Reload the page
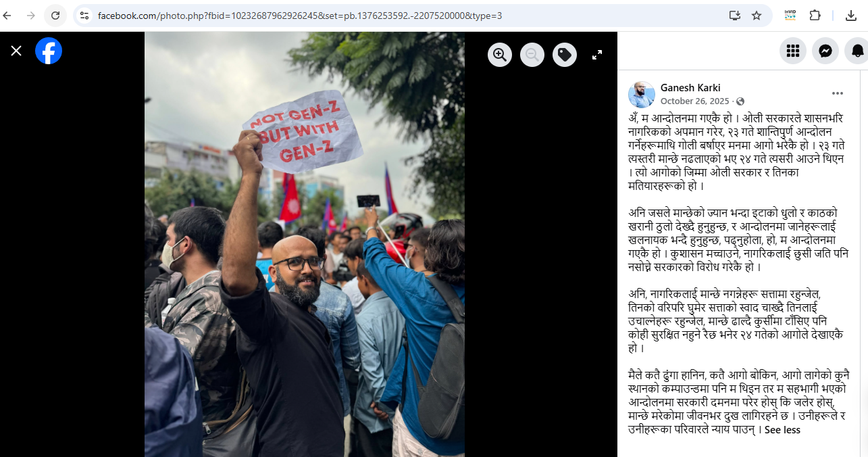 pos(55,15)
